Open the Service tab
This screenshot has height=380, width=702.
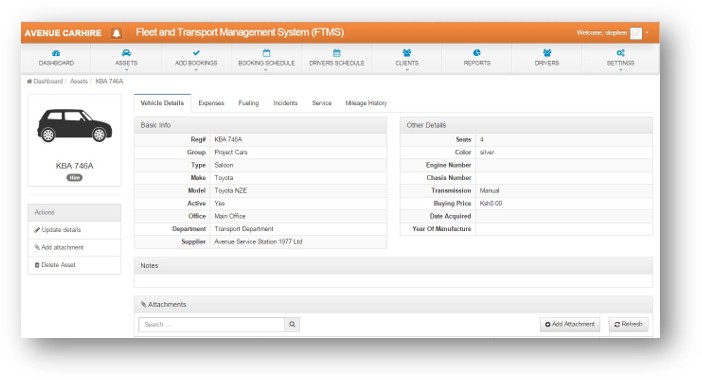[322, 103]
